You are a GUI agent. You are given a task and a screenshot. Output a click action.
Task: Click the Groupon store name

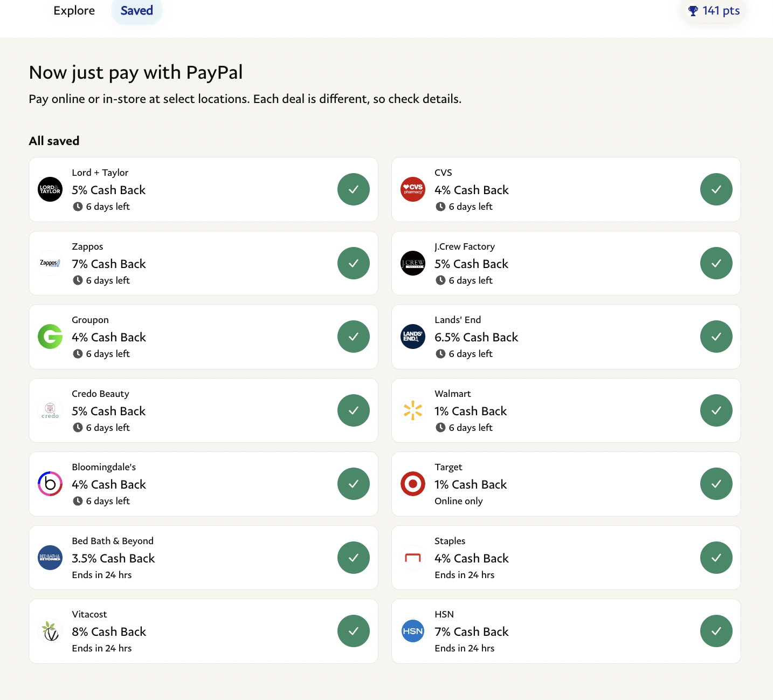click(90, 320)
